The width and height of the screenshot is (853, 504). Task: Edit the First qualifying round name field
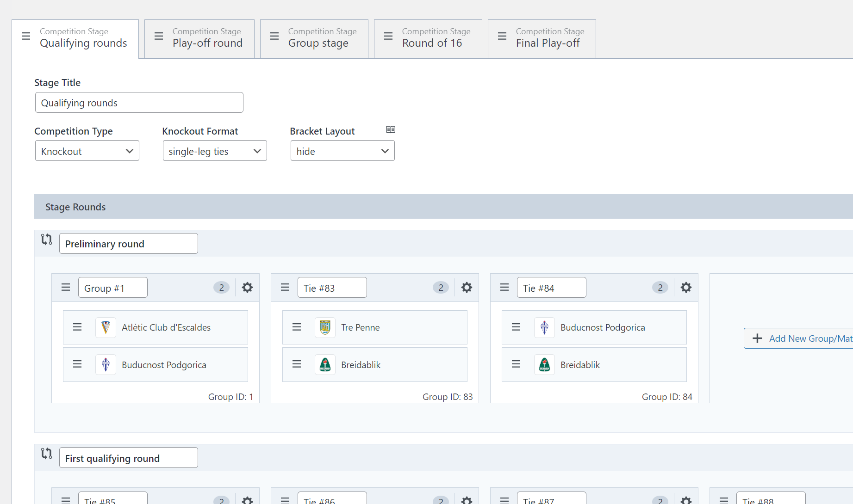tap(129, 458)
